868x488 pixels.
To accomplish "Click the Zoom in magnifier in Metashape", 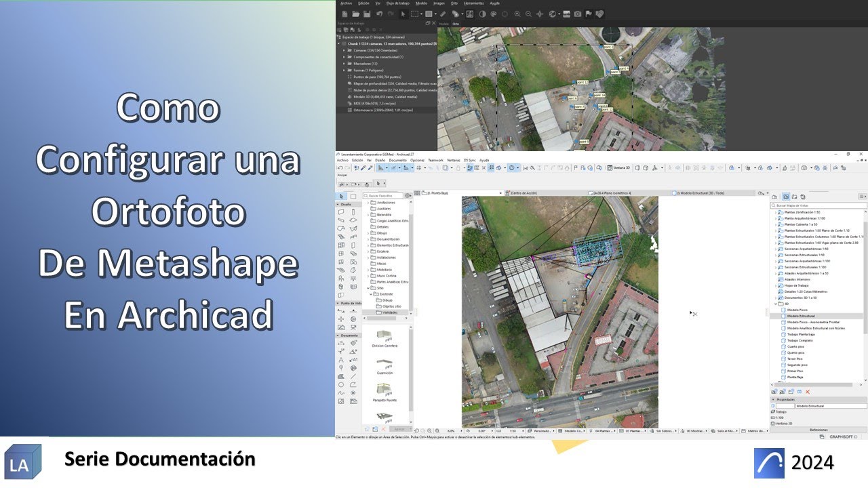I will click(517, 14).
